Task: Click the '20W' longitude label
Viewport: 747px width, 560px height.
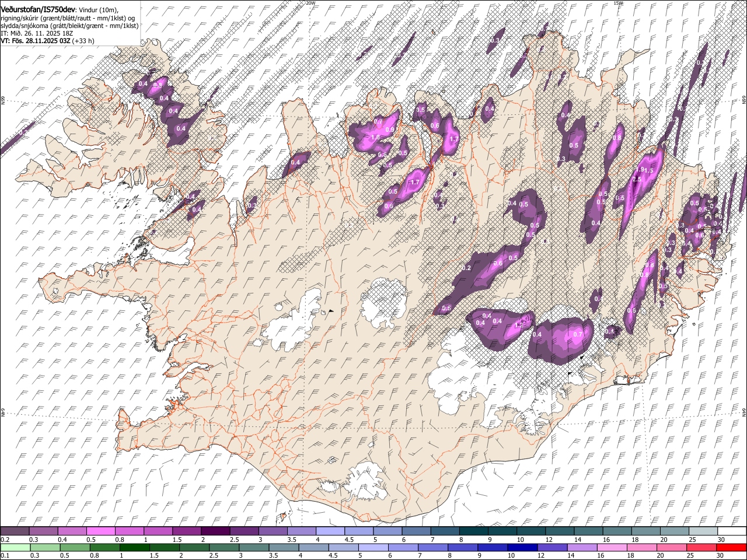Action: (310, 3)
